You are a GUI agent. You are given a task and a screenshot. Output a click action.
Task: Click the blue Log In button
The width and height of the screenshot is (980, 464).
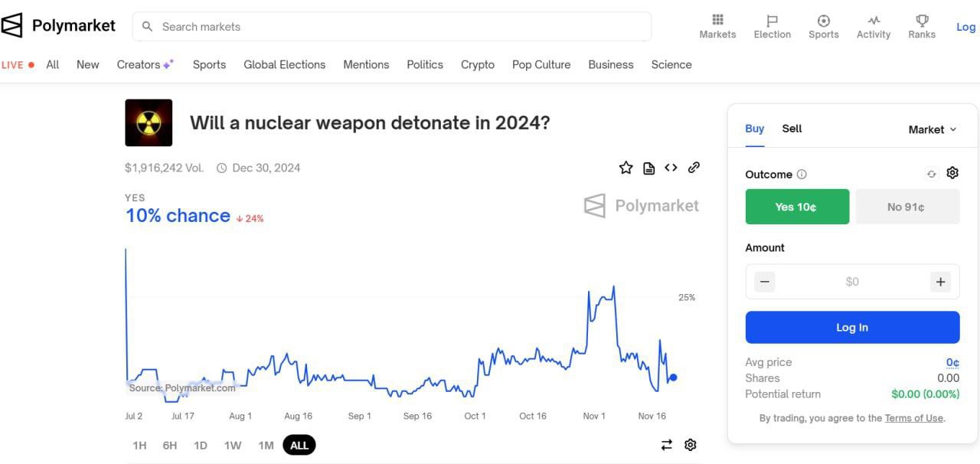click(x=852, y=328)
